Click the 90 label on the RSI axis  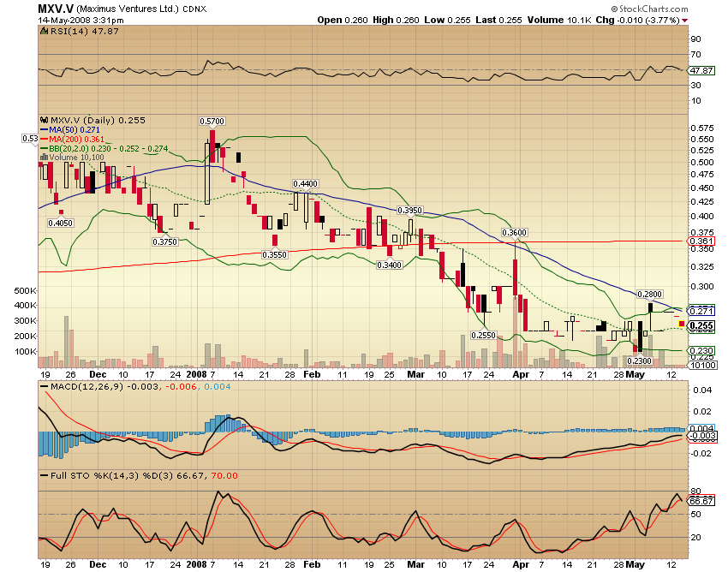pos(695,39)
